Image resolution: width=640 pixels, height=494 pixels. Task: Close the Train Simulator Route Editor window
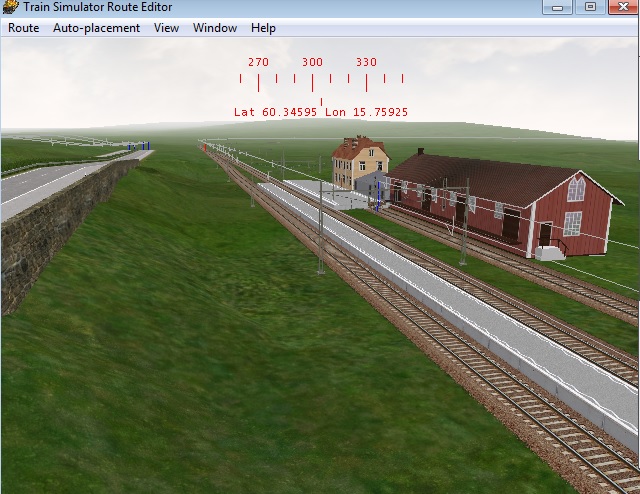coord(624,7)
